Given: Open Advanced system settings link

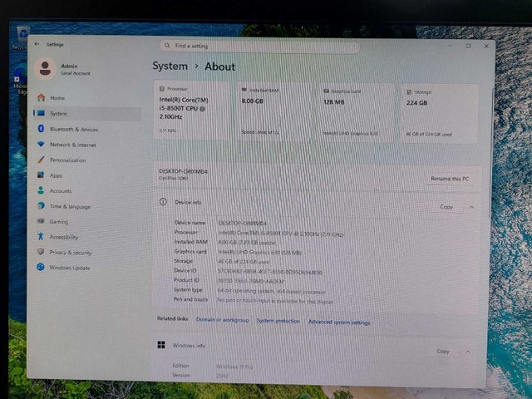Looking at the screenshot, I should [x=339, y=322].
